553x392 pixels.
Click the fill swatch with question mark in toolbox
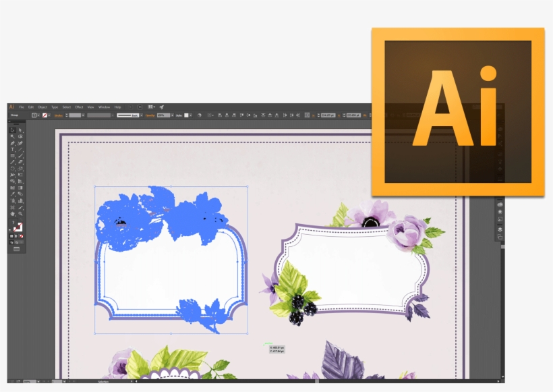(x=13, y=223)
